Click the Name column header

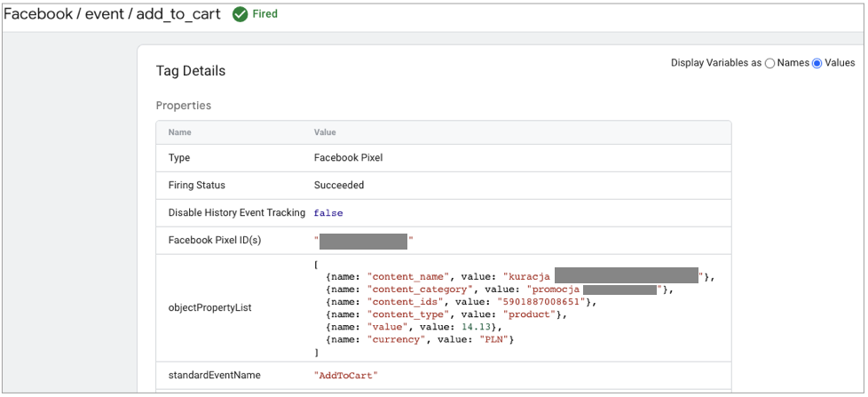click(180, 132)
